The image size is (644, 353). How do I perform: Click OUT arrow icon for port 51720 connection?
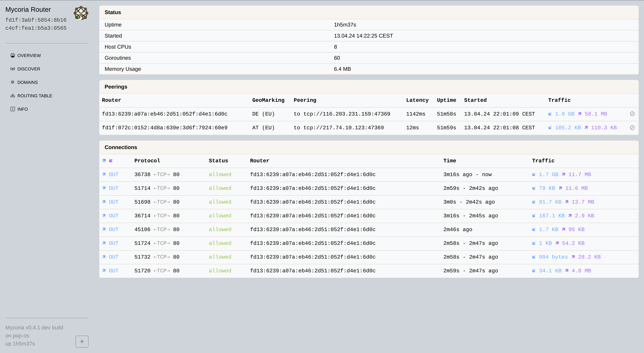tap(104, 271)
